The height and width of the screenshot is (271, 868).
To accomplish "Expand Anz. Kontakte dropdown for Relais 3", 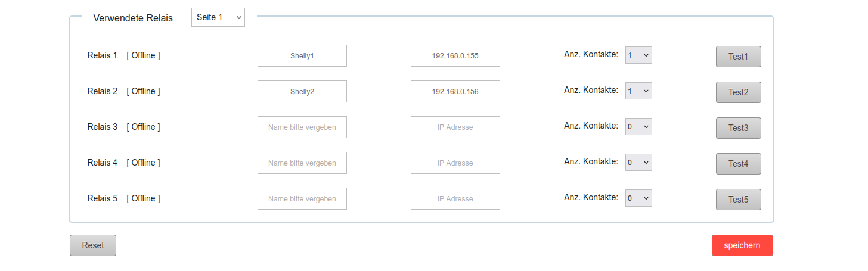I will [x=638, y=127].
